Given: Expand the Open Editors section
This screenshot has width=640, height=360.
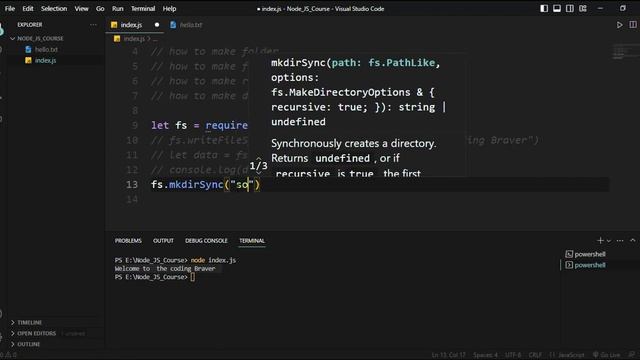Looking at the screenshot, I should tap(36, 333).
